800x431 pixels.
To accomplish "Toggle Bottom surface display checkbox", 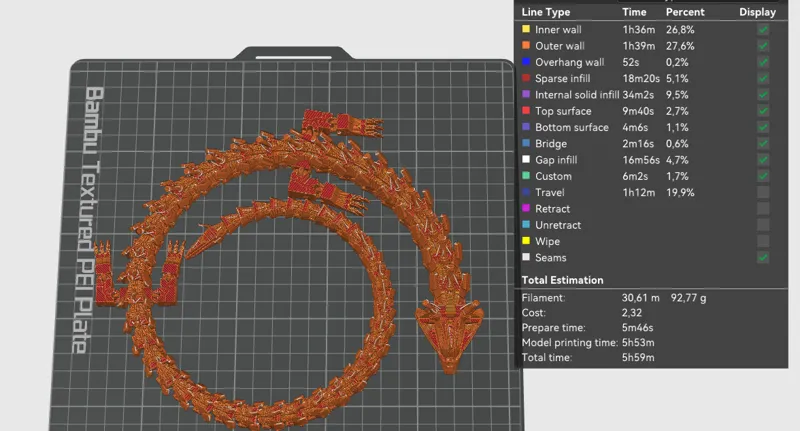I will tap(763, 128).
